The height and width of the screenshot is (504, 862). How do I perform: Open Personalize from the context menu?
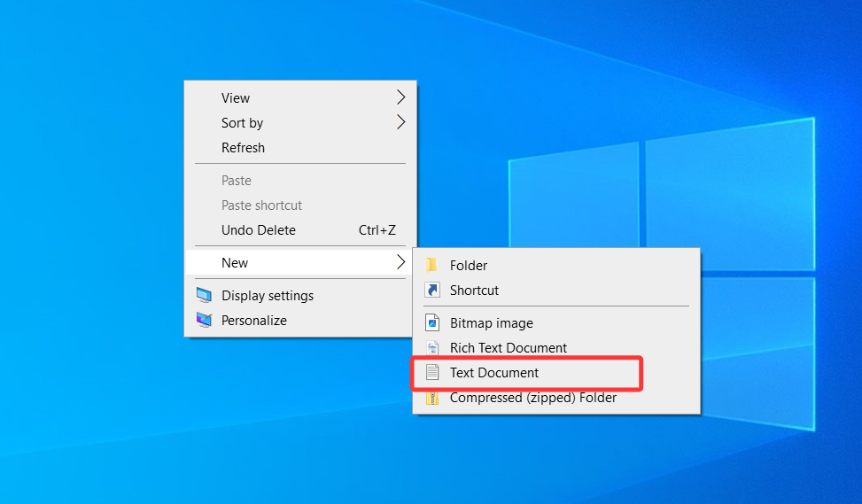(300, 321)
